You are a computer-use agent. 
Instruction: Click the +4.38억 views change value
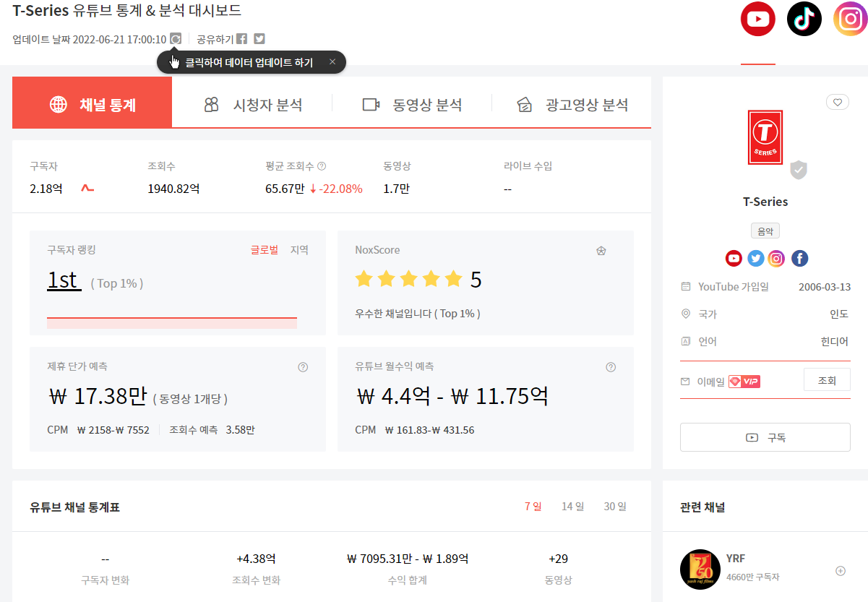point(256,559)
